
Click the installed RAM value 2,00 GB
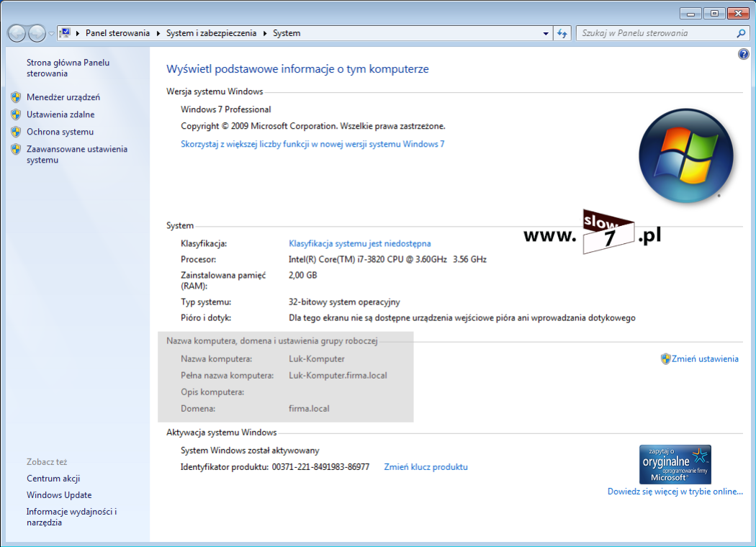click(303, 275)
